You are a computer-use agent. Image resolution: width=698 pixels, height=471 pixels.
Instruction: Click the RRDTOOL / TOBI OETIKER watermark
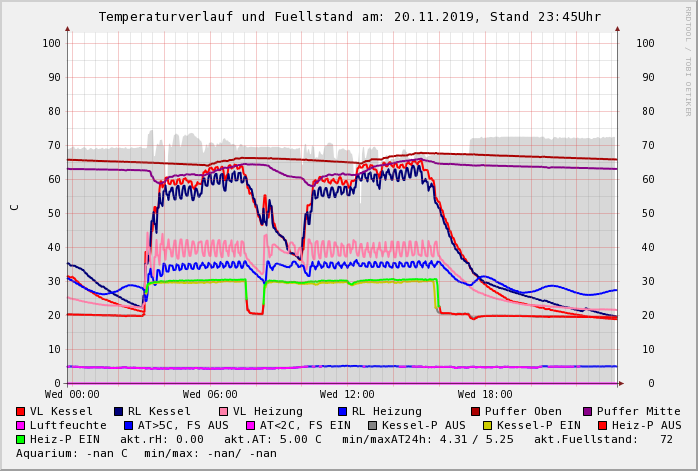[688, 60]
